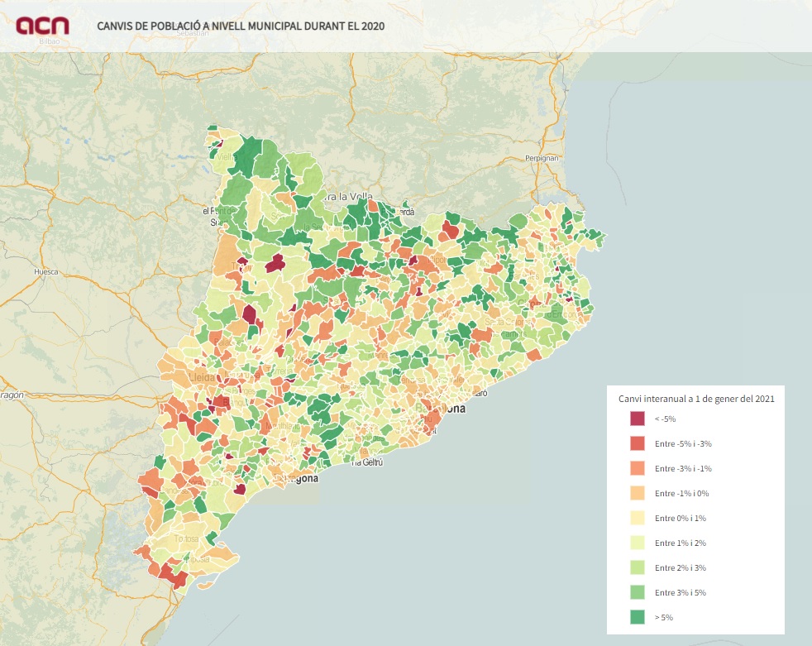The image size is (812, 646).
Task: Select the dark red '< -5%' swatch
Action: click(x=637, y=419)
